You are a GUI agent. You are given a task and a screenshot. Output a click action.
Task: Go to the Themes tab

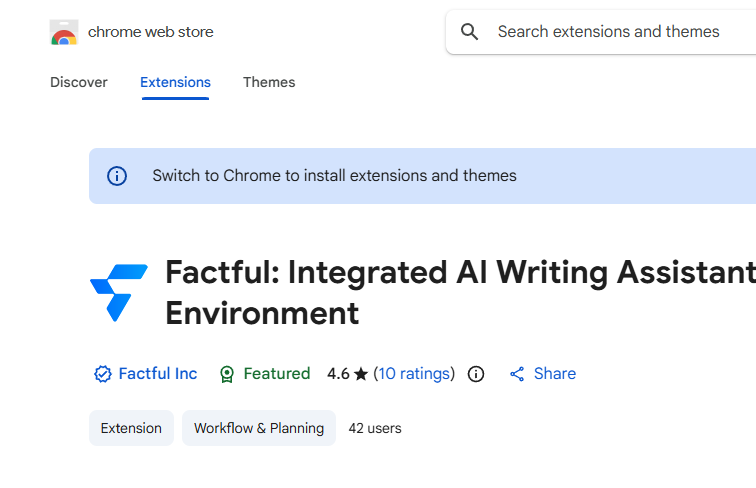[x=269, y=82]
